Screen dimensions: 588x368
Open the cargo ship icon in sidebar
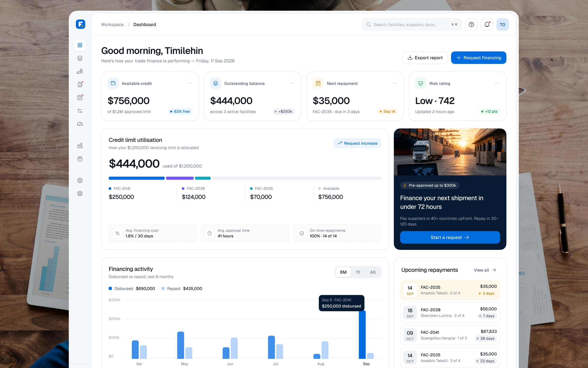coord(80,159)
